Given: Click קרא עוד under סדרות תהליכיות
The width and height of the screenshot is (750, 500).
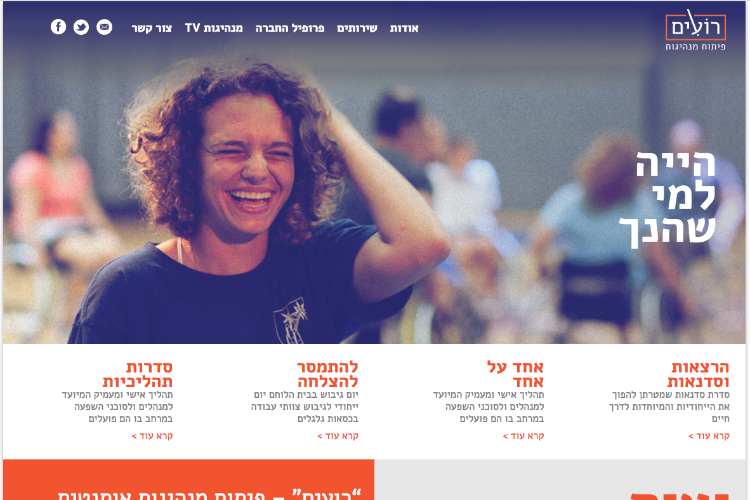Looking at the screenshot, I should [x=152, y=436].
